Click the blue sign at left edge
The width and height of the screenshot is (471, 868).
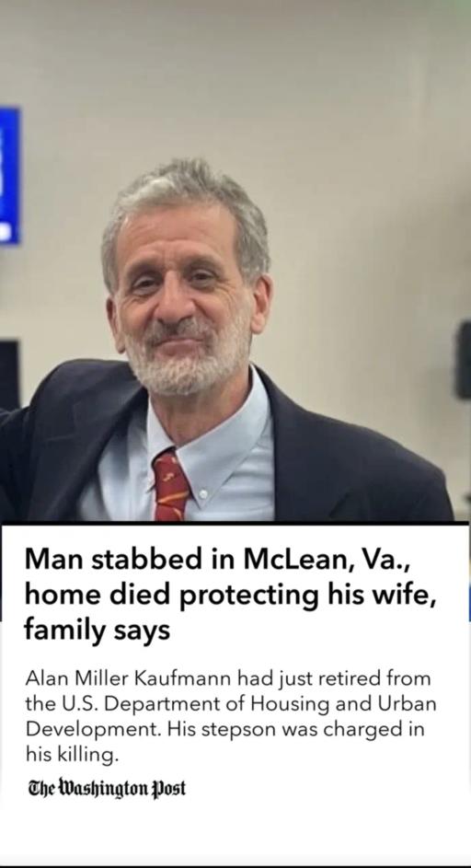pyautogui.click(x=9, y=175)
